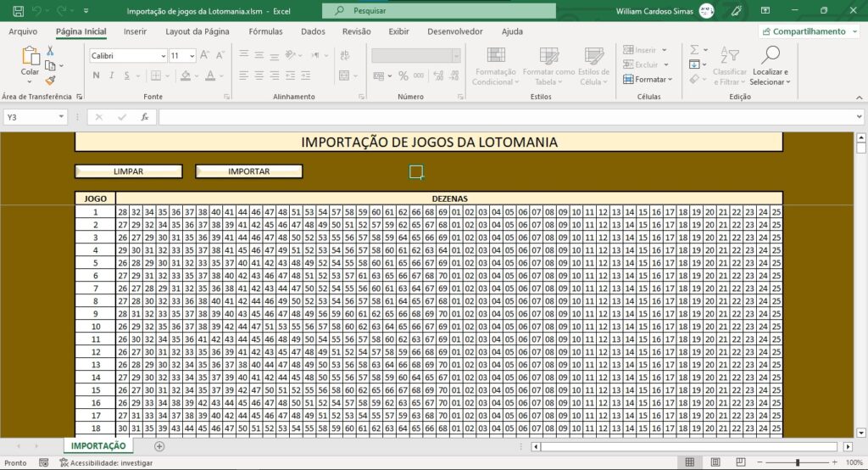Add a new sheet with plus icon

click(159, 446)
